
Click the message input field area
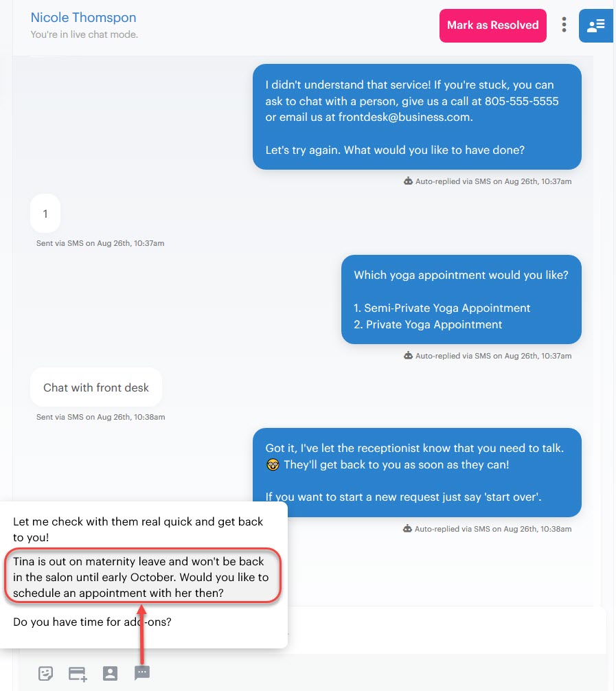pyautogui.click(x=445, y=630)
